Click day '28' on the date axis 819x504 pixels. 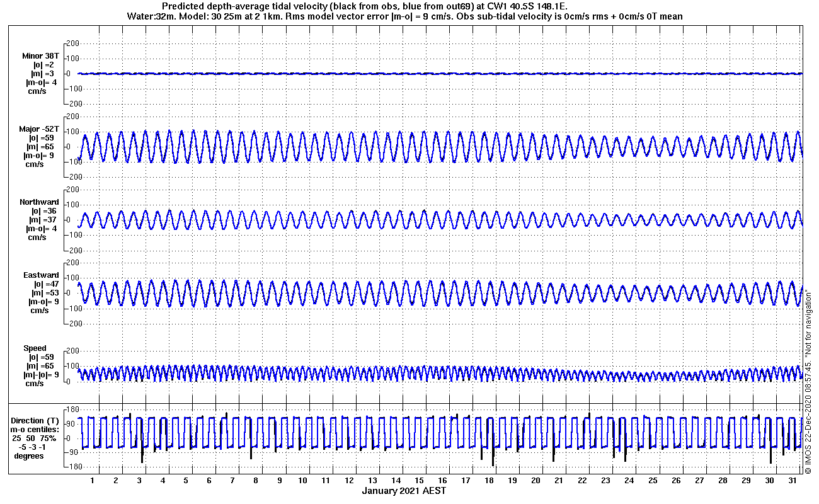[723, 480]
